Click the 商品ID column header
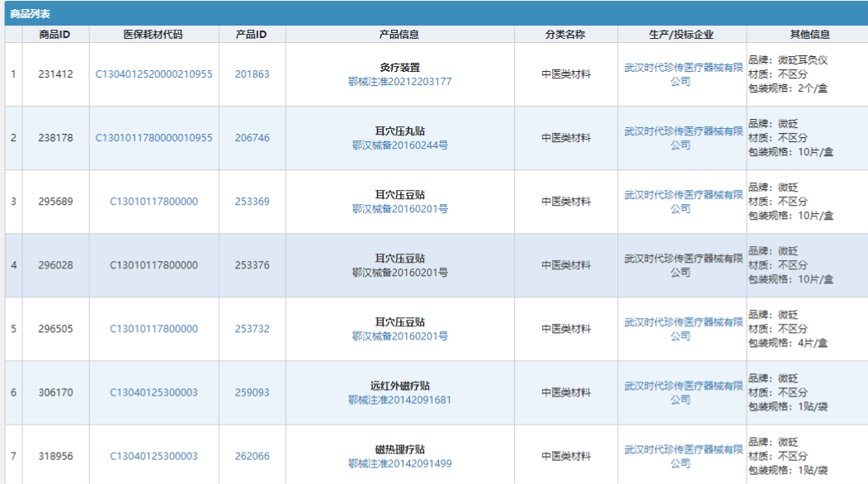Viewport: 868px width, 484px height. pos(54,35)
